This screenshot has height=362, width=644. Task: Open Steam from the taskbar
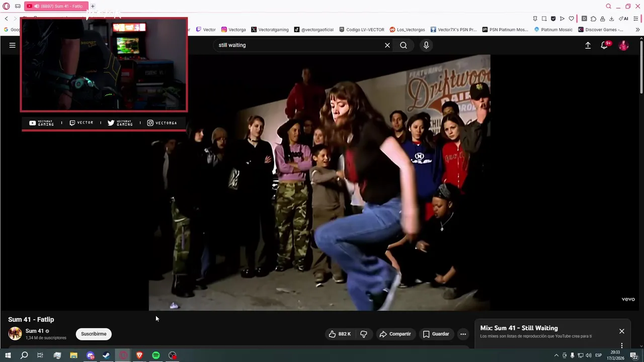click(106, 355)
